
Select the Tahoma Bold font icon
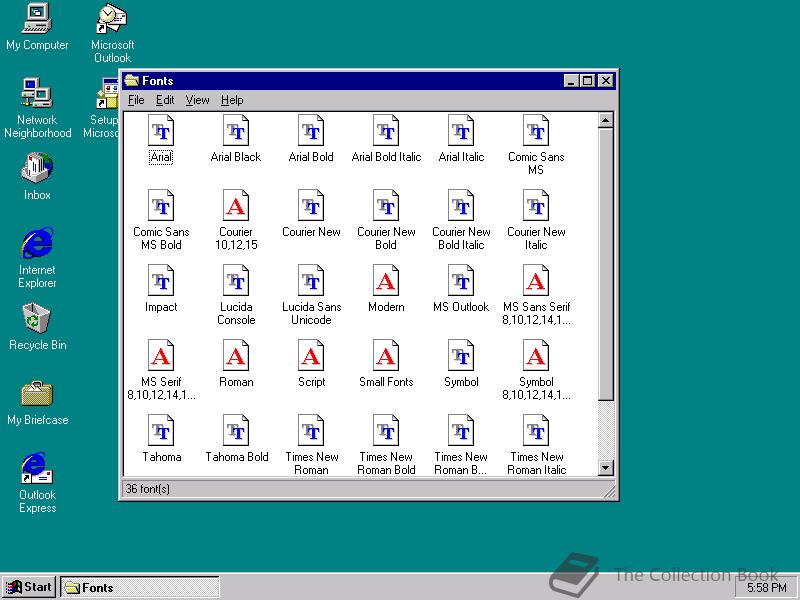(236, 431)
